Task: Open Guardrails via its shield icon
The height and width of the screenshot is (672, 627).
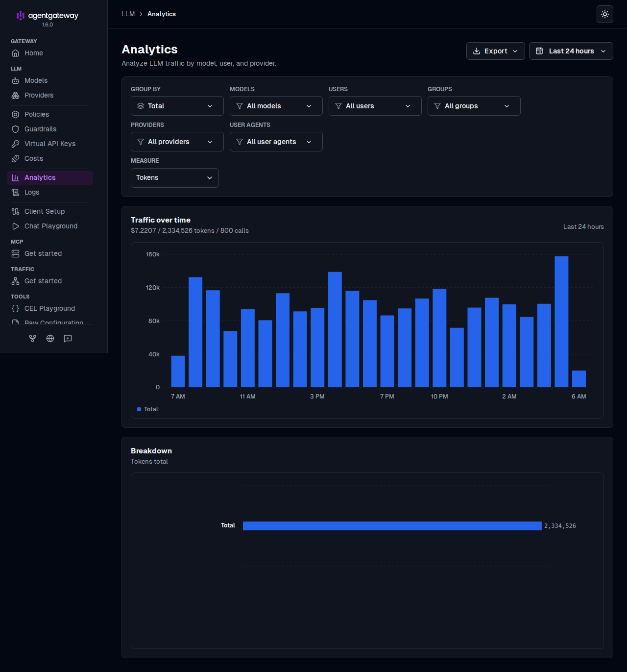Action: pyautogui.click(x=16, y=129)
